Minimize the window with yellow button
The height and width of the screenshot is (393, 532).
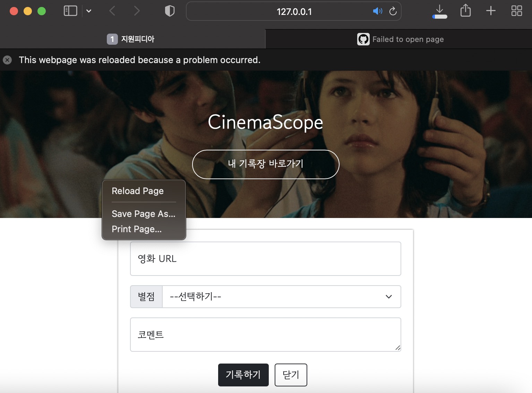(x=28, y=11)
